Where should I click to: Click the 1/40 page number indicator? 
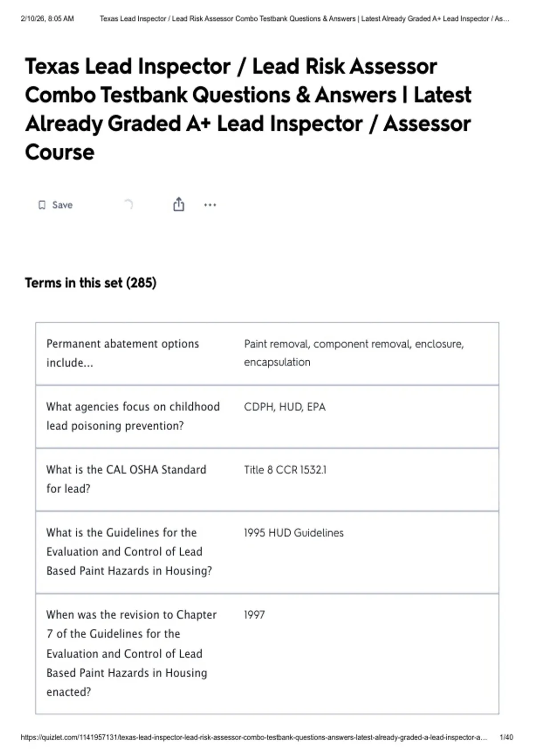pyautogui.click(x=506, y=737)
